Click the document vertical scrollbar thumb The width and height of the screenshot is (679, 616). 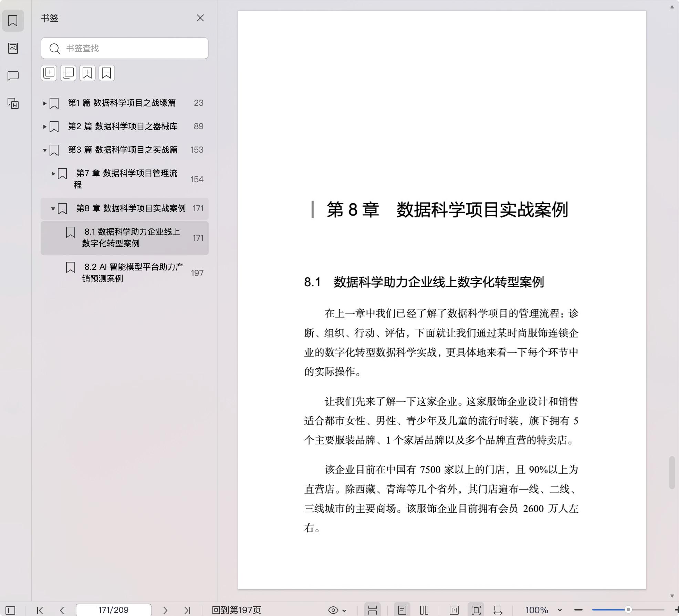[x=672, y=473]
